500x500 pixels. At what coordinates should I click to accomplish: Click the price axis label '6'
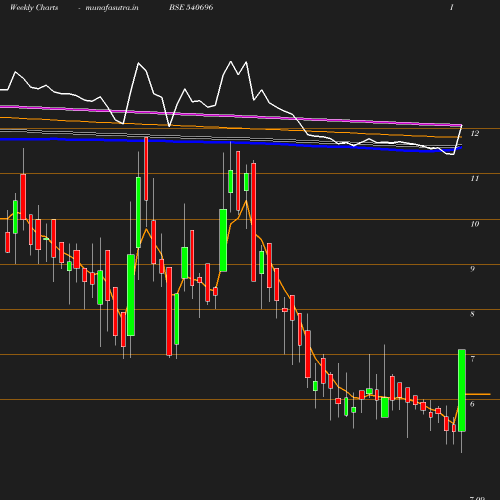472,404
